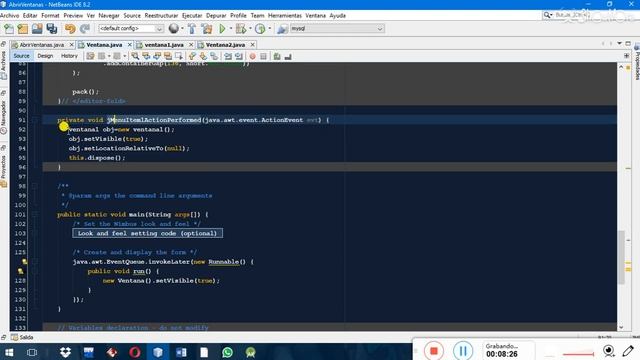
Task: Close the Ventana.java tab
Action: [x=130, y=45]
